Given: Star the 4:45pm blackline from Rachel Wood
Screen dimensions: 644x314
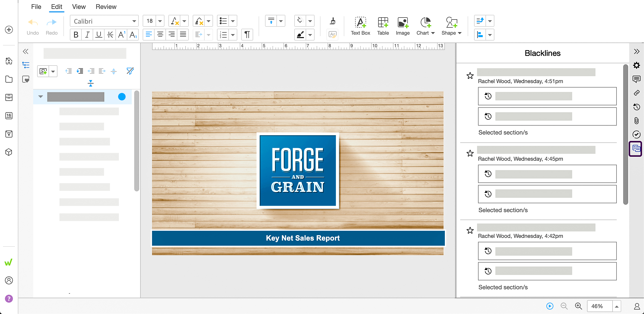Looking at the screenshot, I should tap(470, 153).
